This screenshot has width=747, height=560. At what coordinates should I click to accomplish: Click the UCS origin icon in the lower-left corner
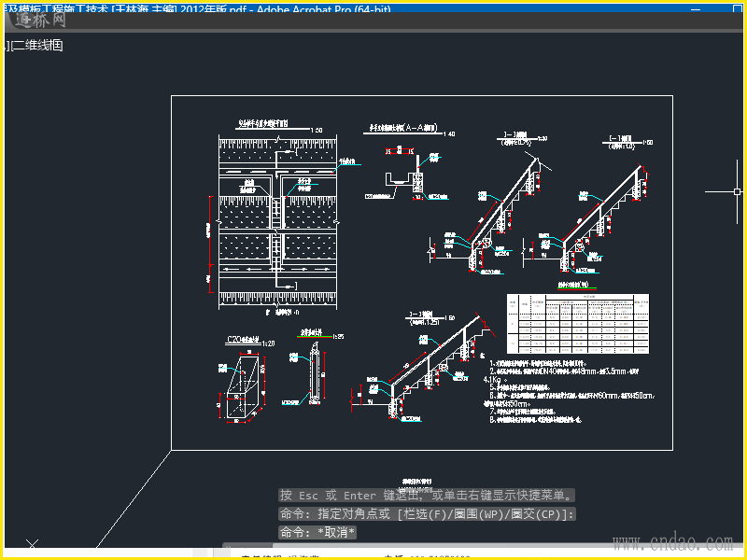coord(32,544)
